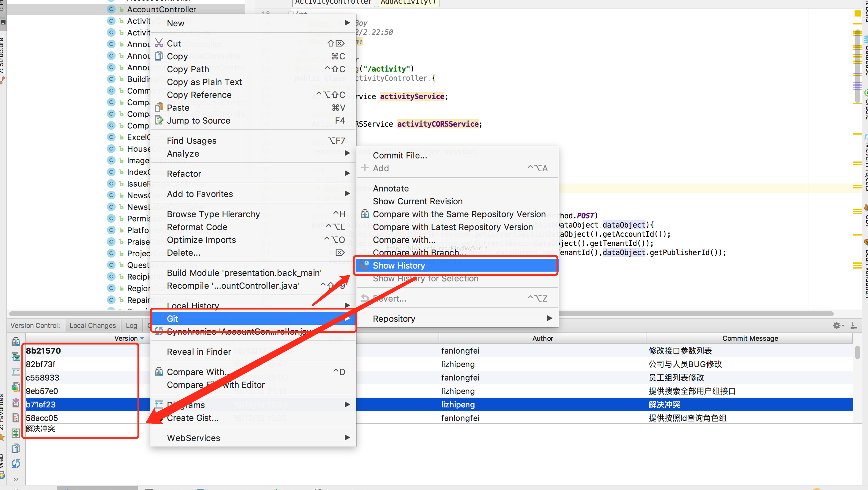This screenshot has width=868, height=490.
Task: Click the hide panel download-arrow icon
Action: pos(853,325)
